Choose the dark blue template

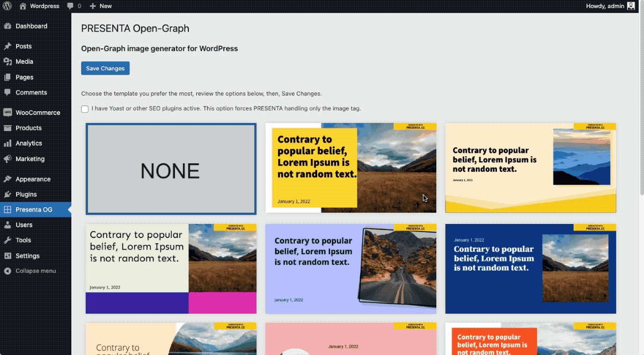(x=531, y=269)
